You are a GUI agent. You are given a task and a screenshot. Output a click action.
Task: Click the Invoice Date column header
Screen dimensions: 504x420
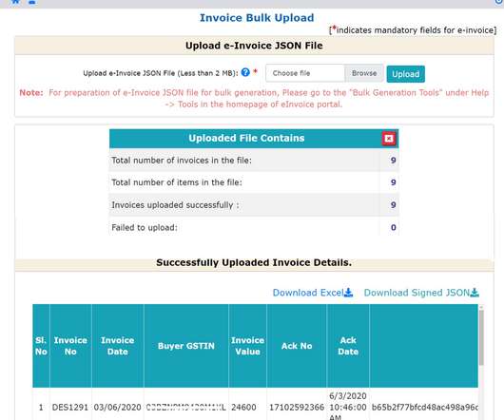118,346
